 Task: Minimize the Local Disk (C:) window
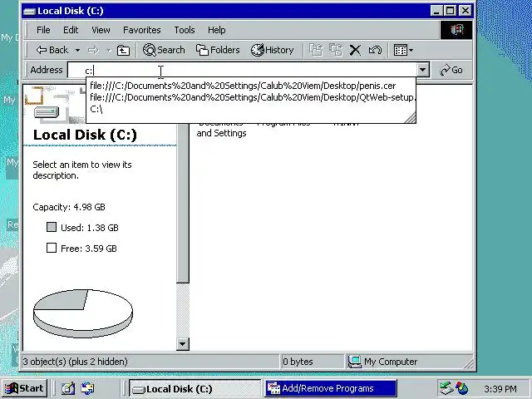pos(436,11)
